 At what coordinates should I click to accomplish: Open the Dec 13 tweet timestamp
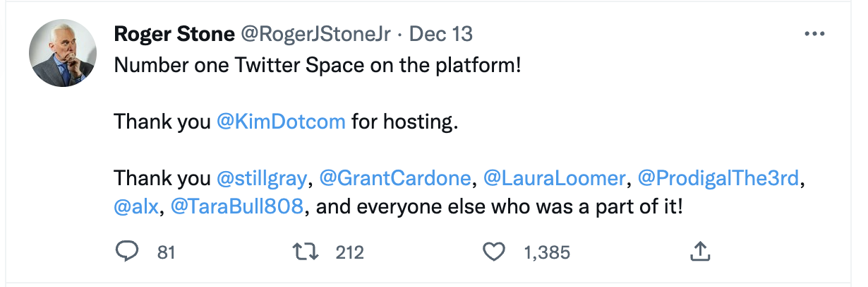[x=441, y=34]
